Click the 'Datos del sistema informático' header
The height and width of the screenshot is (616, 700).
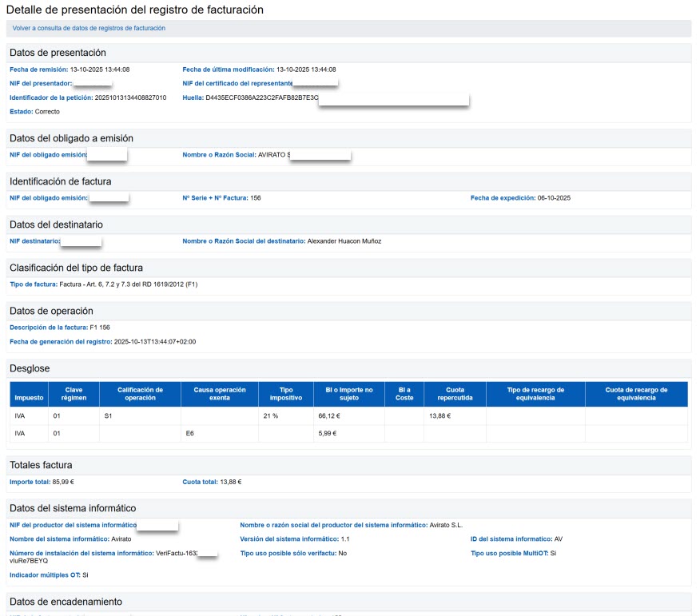73,508
